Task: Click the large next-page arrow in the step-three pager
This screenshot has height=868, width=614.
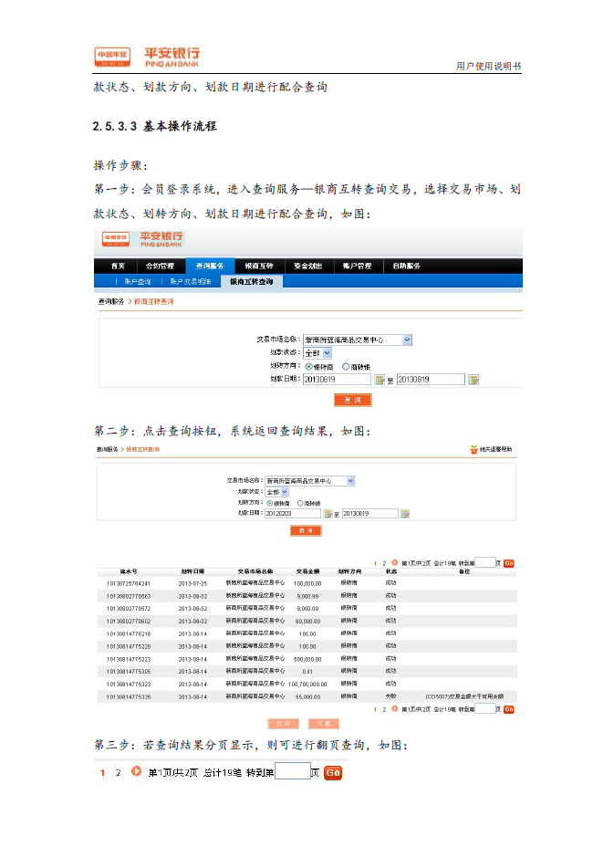Action: tap(136, 771)
